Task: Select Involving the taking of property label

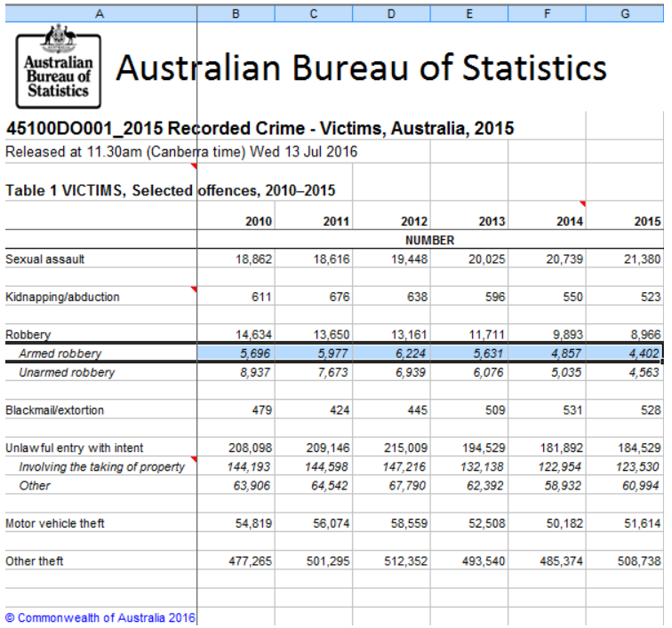Action: (102, 466)
